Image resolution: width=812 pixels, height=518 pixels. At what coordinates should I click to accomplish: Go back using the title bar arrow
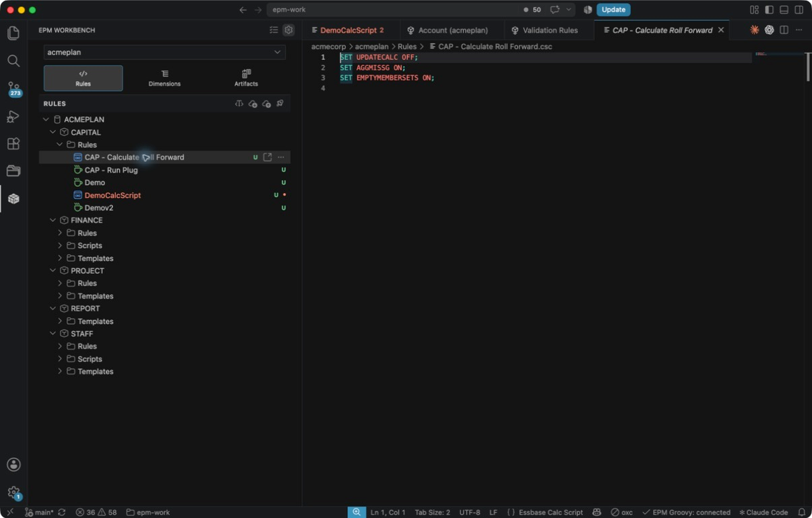tap(243, 10)
